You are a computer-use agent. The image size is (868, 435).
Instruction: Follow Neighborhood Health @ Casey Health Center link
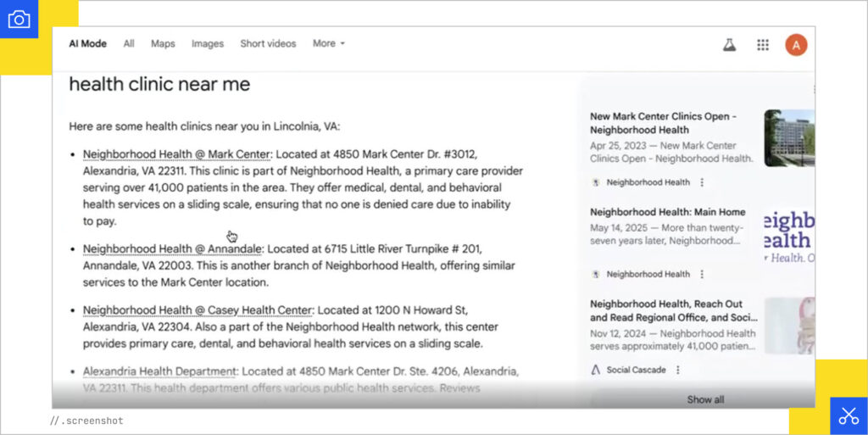(x=198, y=310)
